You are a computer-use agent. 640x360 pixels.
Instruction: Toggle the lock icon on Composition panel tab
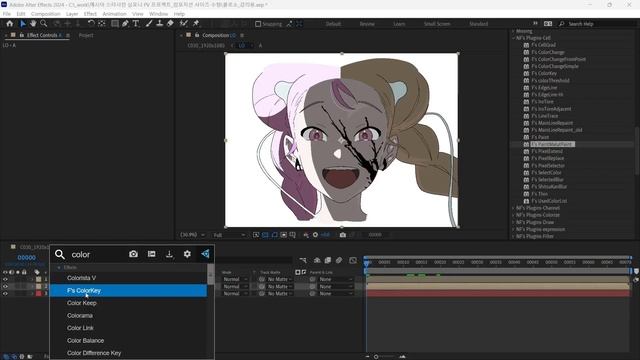197,35
